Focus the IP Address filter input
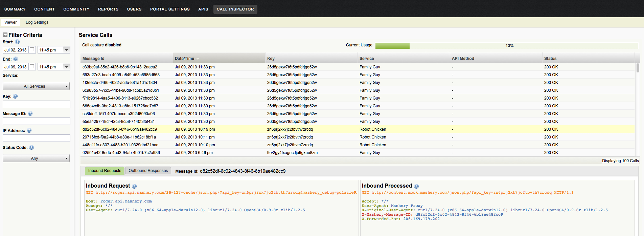The width and height of the screenshot is (644, 236). (x=37, y=138)
